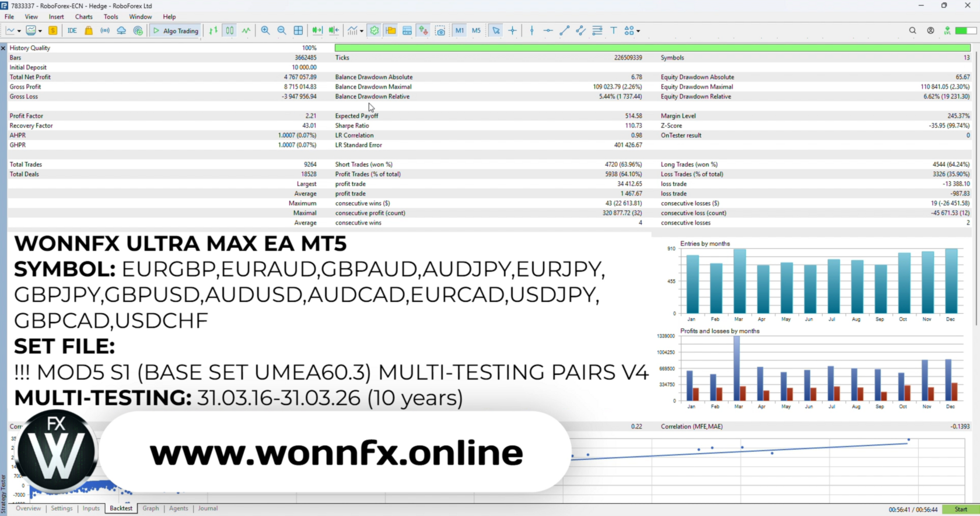Image resolution: width=980 pixels, height=516 pixels.
Task: Click the green LVL icon
Action: click(x=947, y=31)
